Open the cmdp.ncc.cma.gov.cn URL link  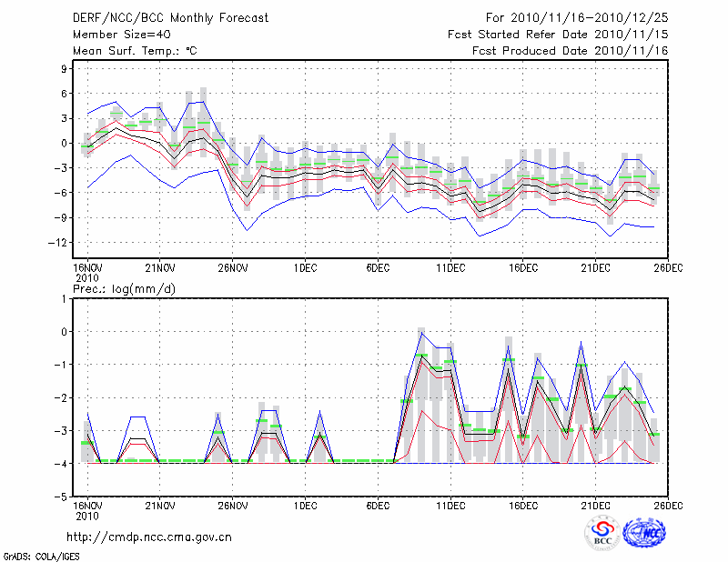[149, 537]
